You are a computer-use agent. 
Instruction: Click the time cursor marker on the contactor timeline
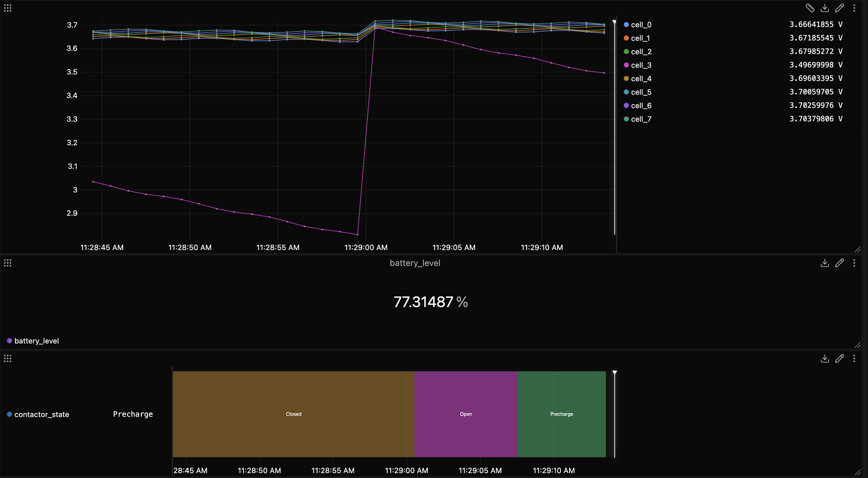pos(615,373)
